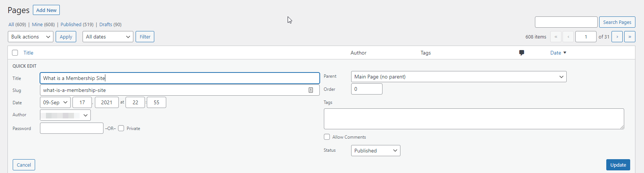
Task: Tick the select-all checkbox beside Title
Action: (x=15, y=53)
